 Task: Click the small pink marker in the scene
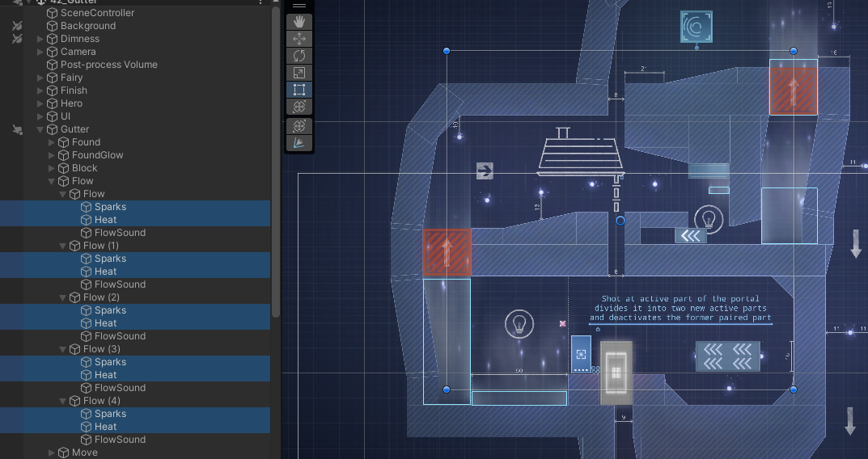(562, 323)
